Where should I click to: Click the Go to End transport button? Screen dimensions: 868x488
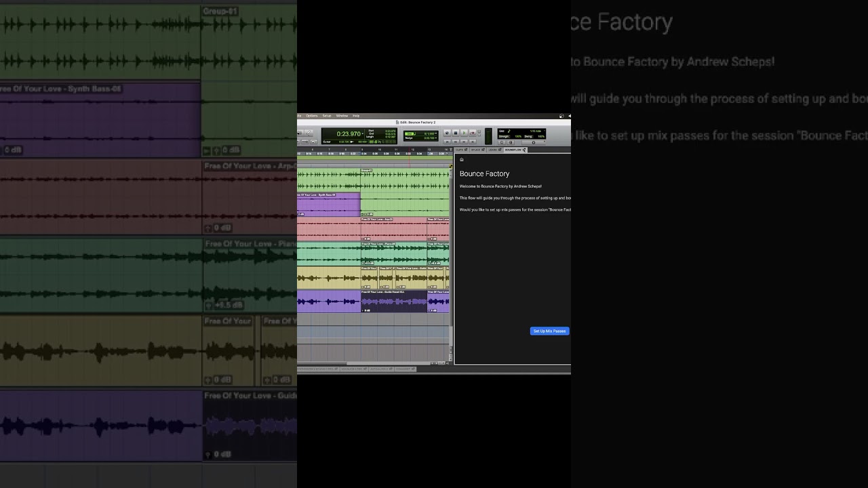(x=473, y=142)
